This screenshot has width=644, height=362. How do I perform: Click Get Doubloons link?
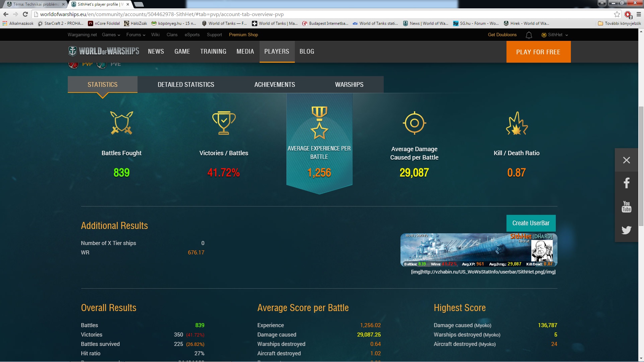502,35
